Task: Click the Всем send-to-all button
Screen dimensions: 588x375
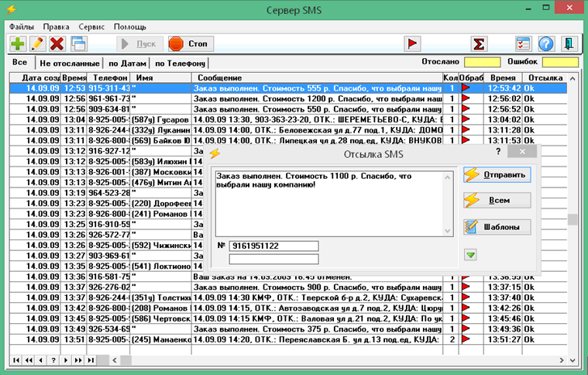Action: 497,200
